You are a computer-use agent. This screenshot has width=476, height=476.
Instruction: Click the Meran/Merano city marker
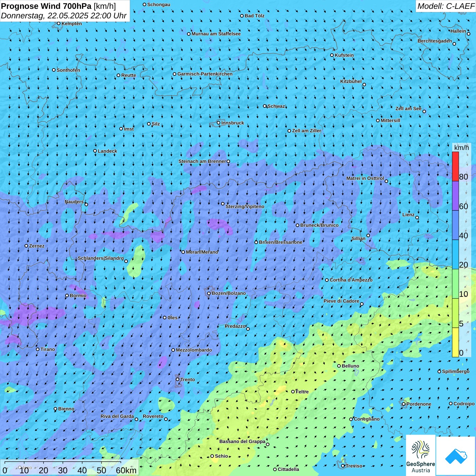[x=183, y=252]
